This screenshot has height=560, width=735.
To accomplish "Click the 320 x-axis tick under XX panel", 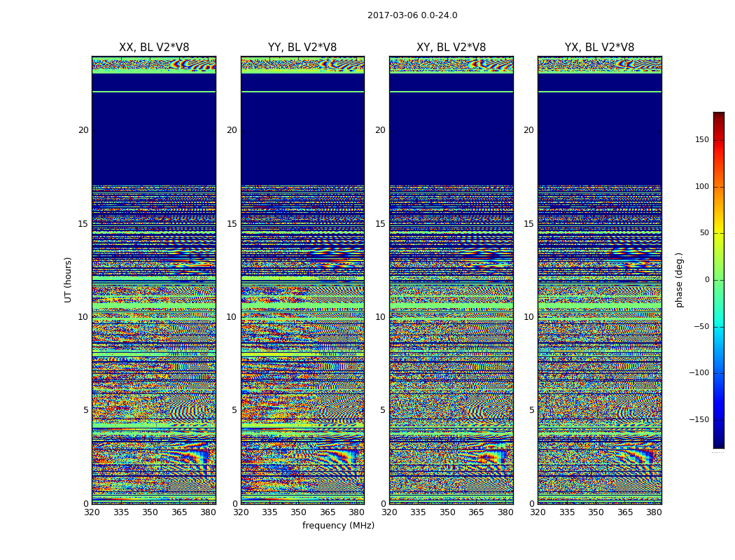I will [92, 512].
